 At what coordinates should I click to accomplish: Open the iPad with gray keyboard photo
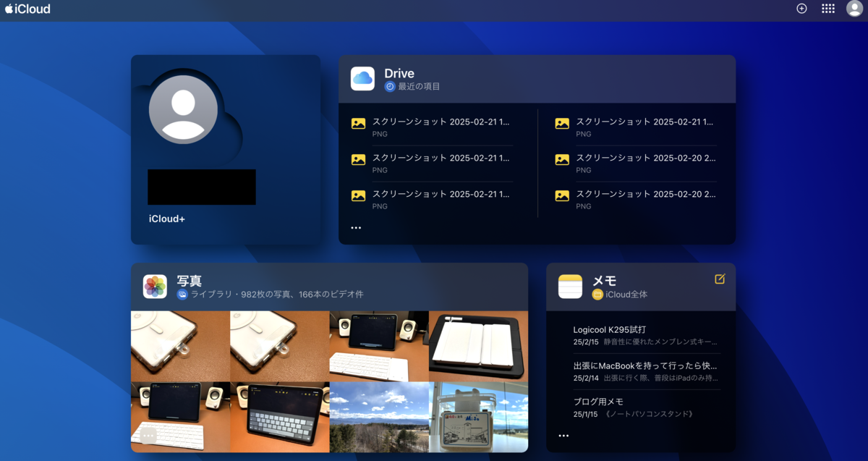point(279,418)
